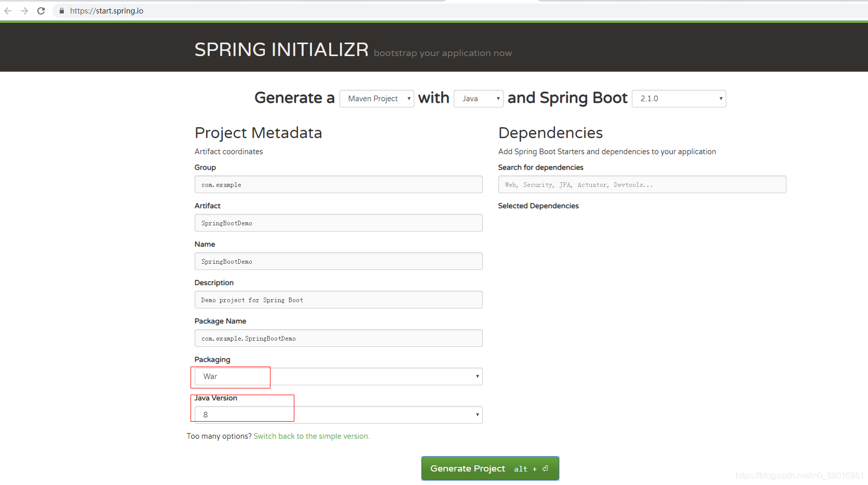This screenshot has width=868, height=485.
Task: Click the browser forward arrow
Action: point(24,11)
